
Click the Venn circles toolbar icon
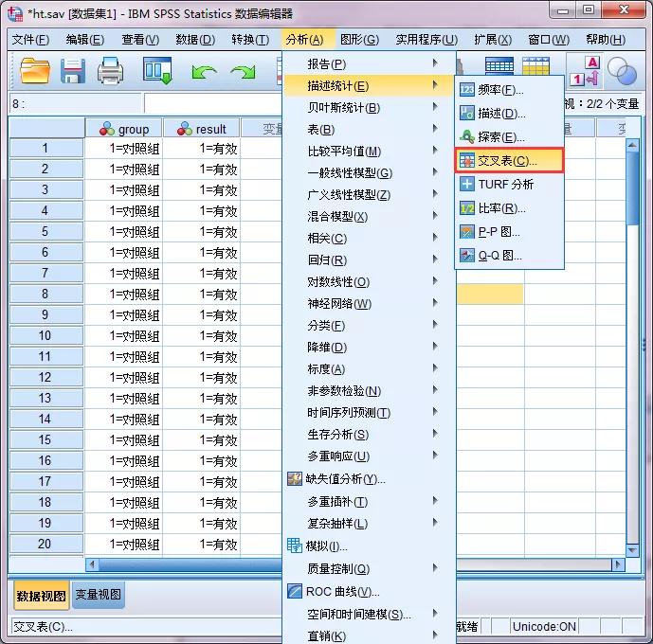tap(622, 71)
